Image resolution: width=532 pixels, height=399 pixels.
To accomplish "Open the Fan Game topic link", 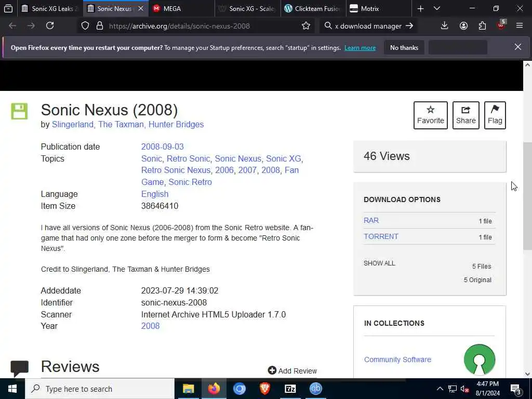I will 220,176.
